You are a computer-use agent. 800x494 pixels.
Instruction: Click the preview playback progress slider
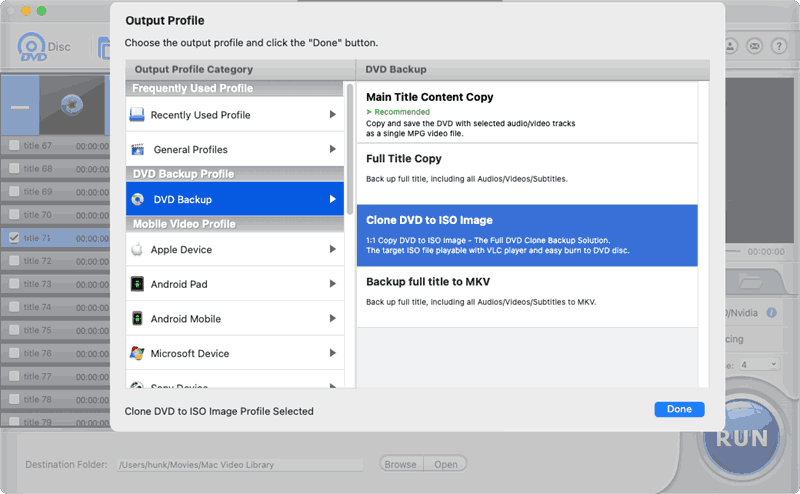pos(734,252)
